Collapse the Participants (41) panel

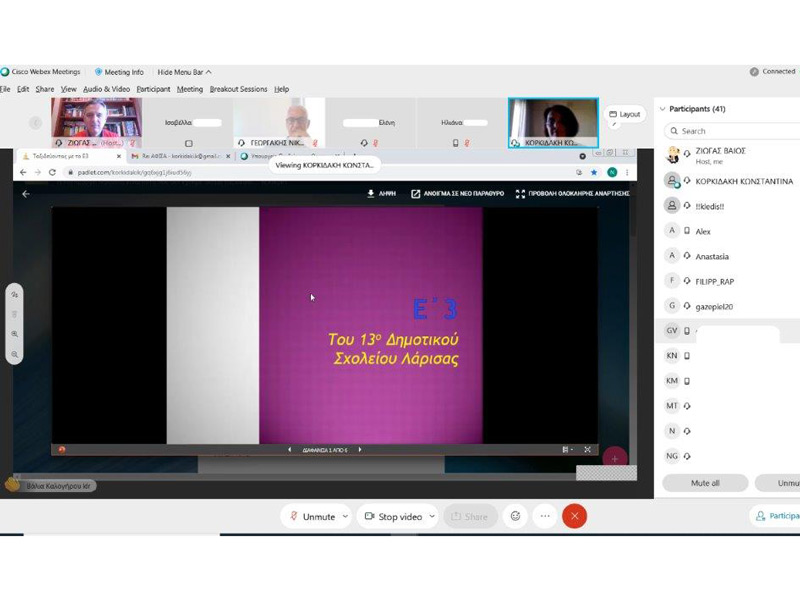click(662, 109)
